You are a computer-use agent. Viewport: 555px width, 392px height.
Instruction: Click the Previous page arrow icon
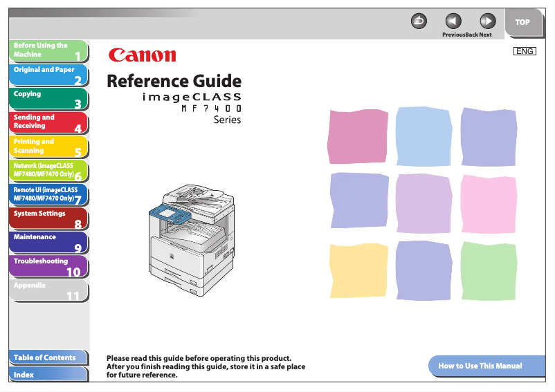[453, 21]
